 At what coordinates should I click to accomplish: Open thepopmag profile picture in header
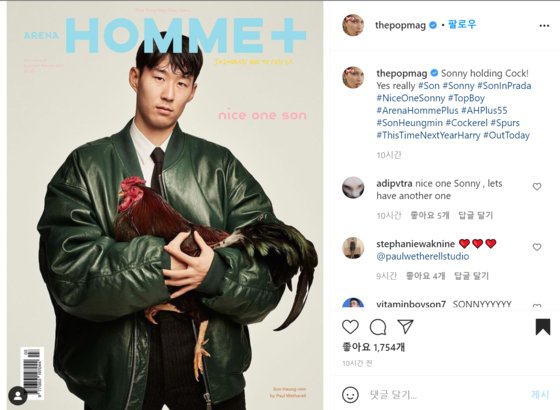pos(353,25)
